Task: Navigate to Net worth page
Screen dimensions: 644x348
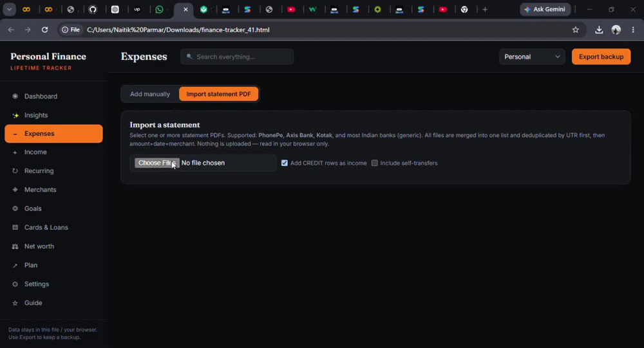Action: point(54,246)
